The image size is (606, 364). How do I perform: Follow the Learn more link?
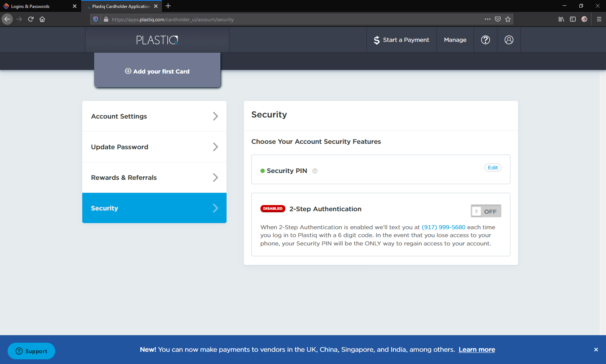(x=477, y=350)
